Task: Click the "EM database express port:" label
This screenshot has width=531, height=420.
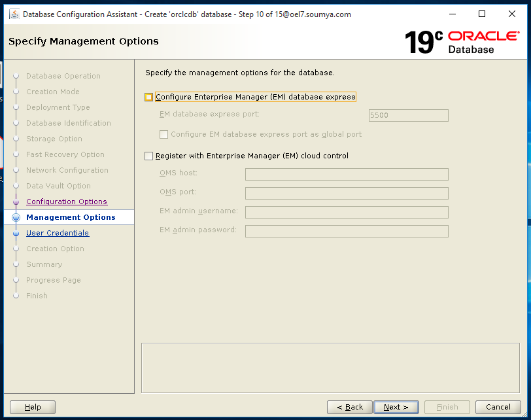Action: coord(209,114)
